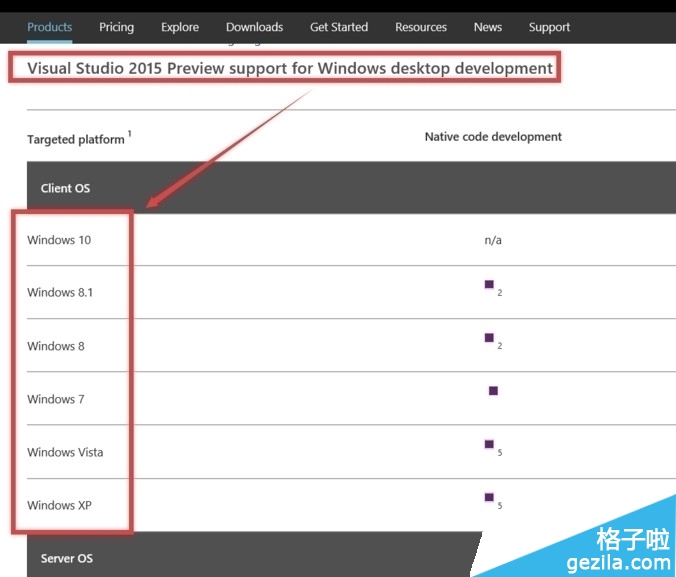This screenshot has height=577, width=676.
Task: Select the Windows XP row label
Action: click(59, 505)
